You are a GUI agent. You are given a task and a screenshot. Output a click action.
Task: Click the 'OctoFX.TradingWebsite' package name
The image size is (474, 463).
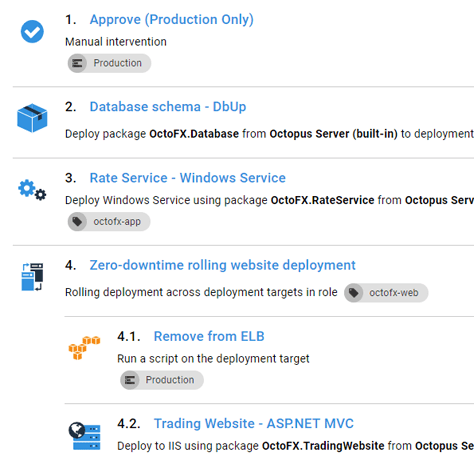[323, 446]
